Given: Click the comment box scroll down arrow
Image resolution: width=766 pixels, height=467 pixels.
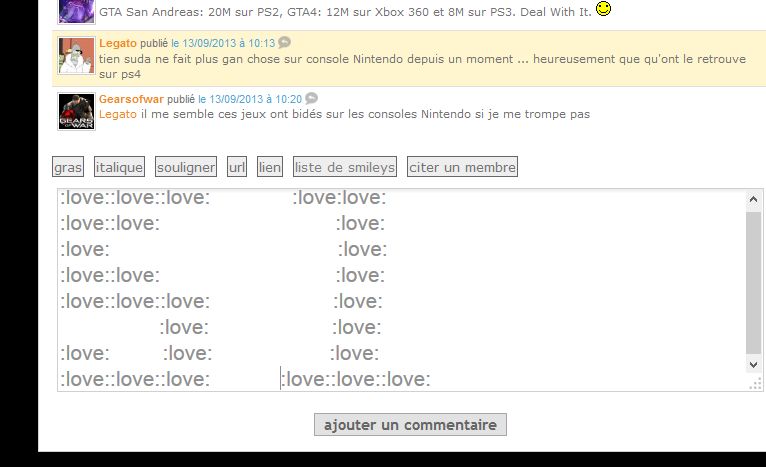Looking at the screenshot, I should pos(753,364).
